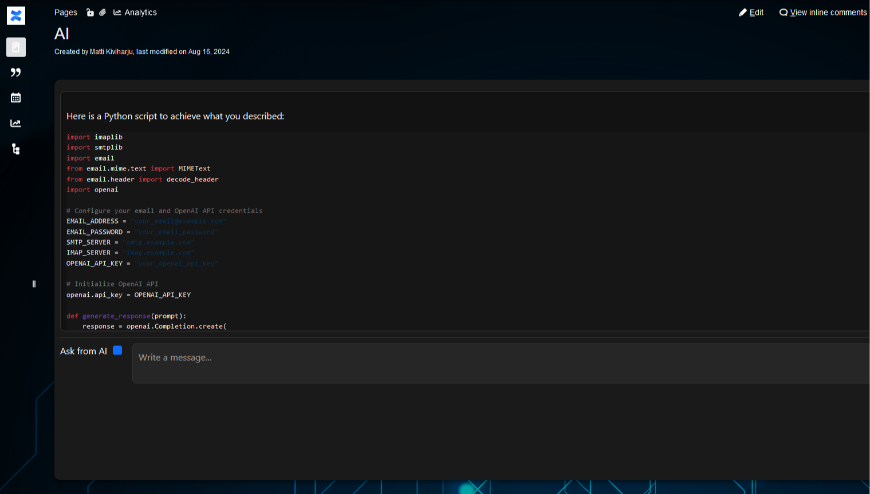Open the Pages breadcrumb link
This screenshot has width=870, height=494.
click(x=65, y=12)
